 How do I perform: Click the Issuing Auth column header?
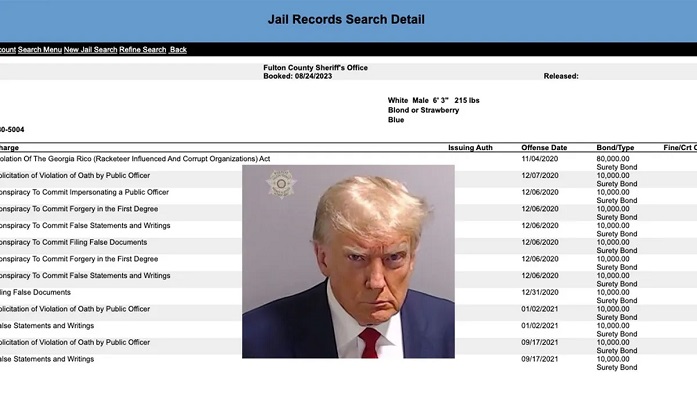[x=470, y=148]
